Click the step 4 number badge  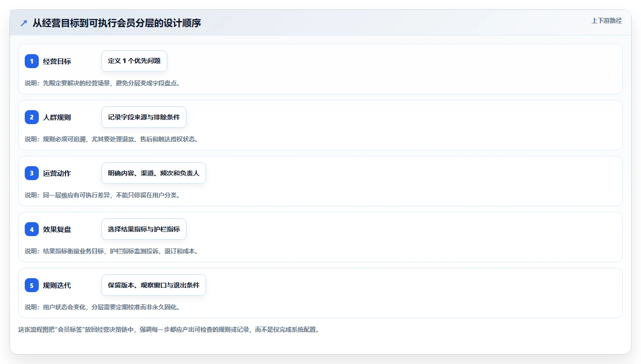(32, 229)
